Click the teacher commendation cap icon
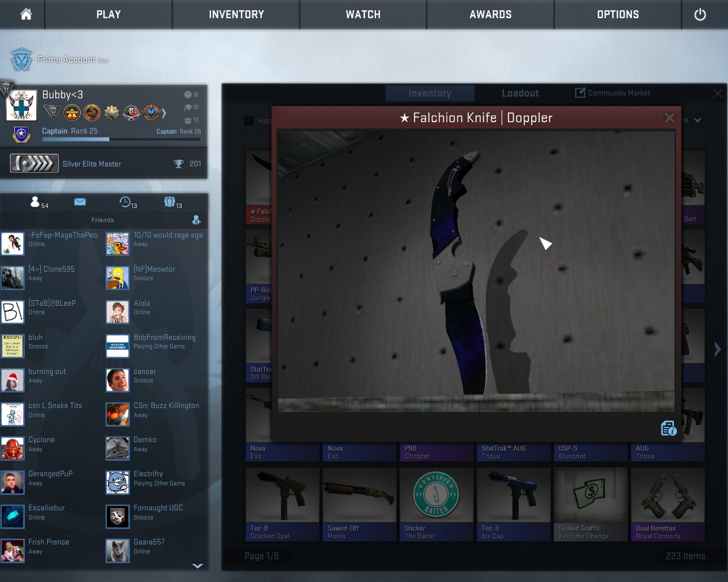 coord(188,107)
